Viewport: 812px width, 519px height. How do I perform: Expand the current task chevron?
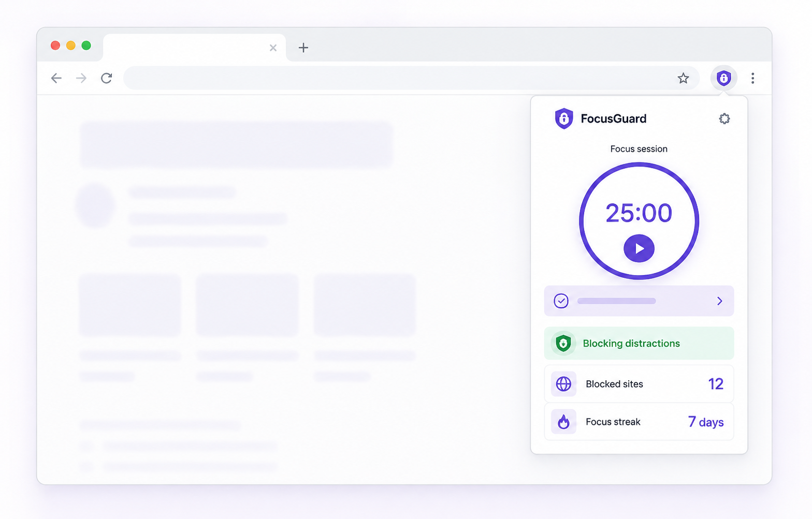719,301
